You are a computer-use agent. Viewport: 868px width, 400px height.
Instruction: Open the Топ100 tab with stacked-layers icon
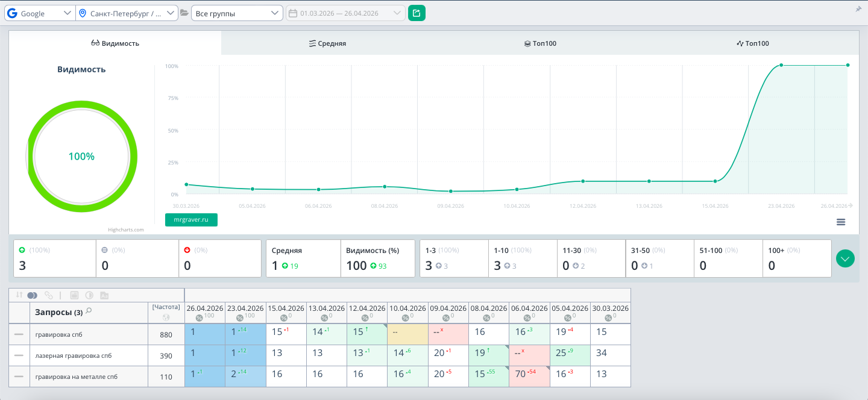pyautogui.click(x=540, y=43)
